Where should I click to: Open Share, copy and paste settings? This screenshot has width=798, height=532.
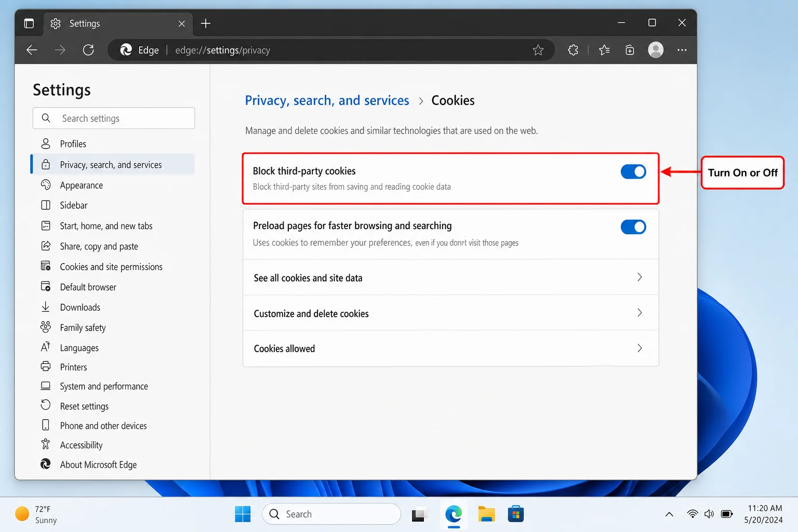pyautogui.click(x=112, y=246)
